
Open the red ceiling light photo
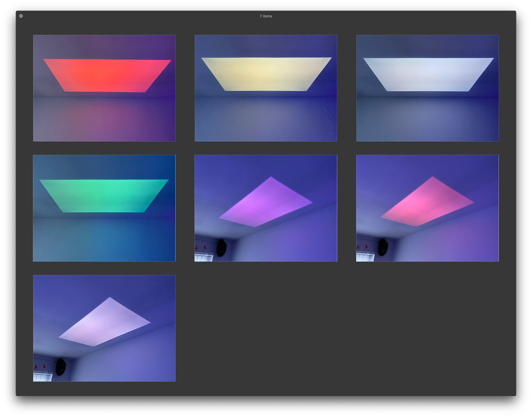coord(104,88)
